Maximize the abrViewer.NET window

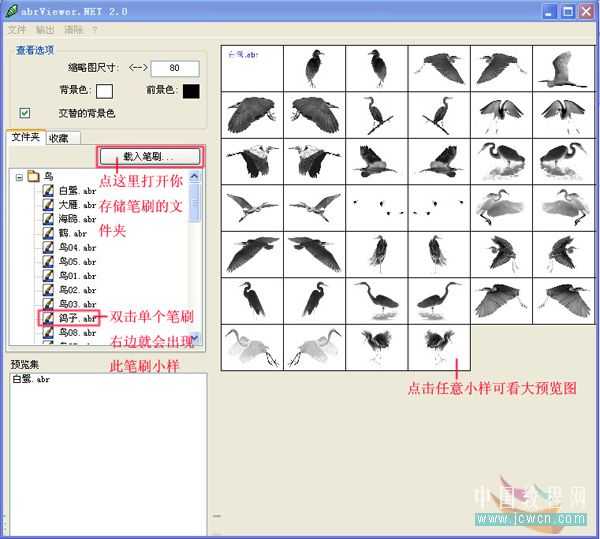click(568, 11)
